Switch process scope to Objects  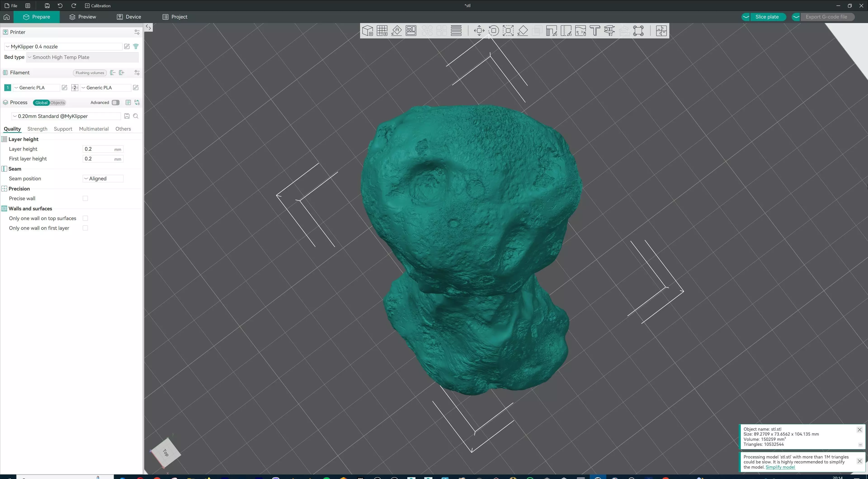(58, 103)
